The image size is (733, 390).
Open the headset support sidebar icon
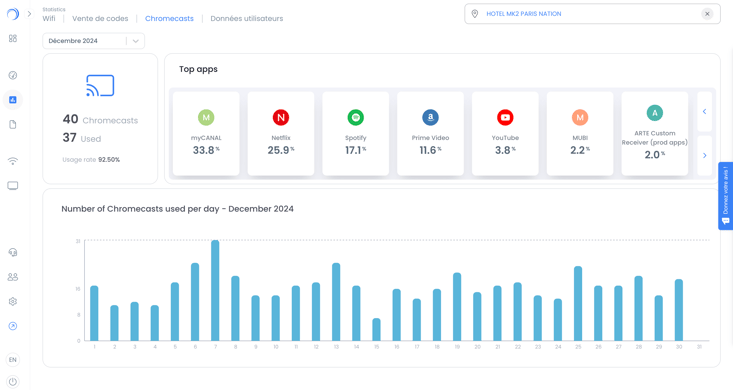click(x=13, y=253)
